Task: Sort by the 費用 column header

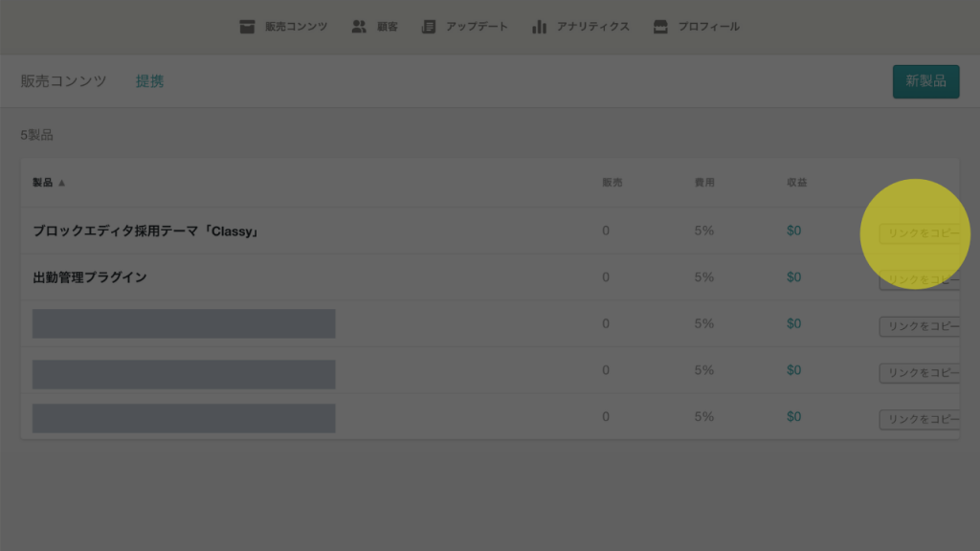Action: tap(704, 183)
